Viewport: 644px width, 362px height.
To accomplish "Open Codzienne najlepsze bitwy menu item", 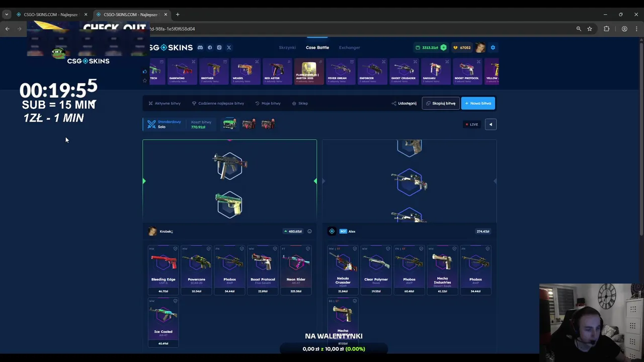I will coord(218,103).
